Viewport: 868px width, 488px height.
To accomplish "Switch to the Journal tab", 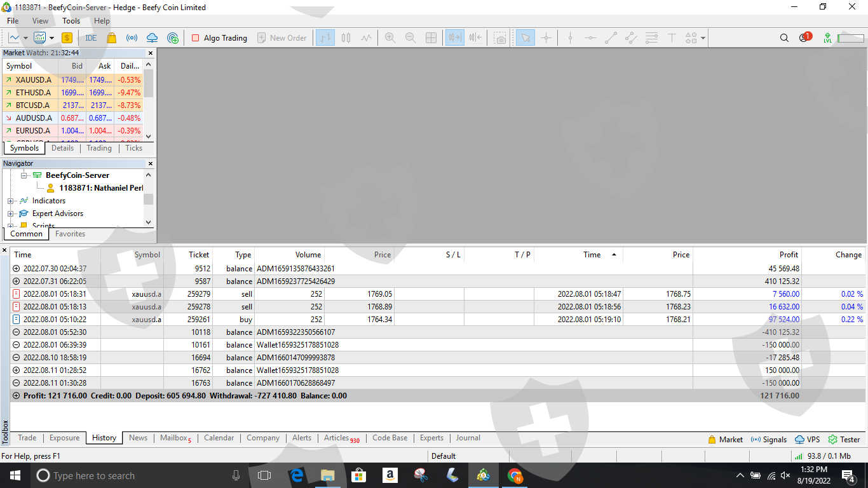I will click(x=468, y=438).
